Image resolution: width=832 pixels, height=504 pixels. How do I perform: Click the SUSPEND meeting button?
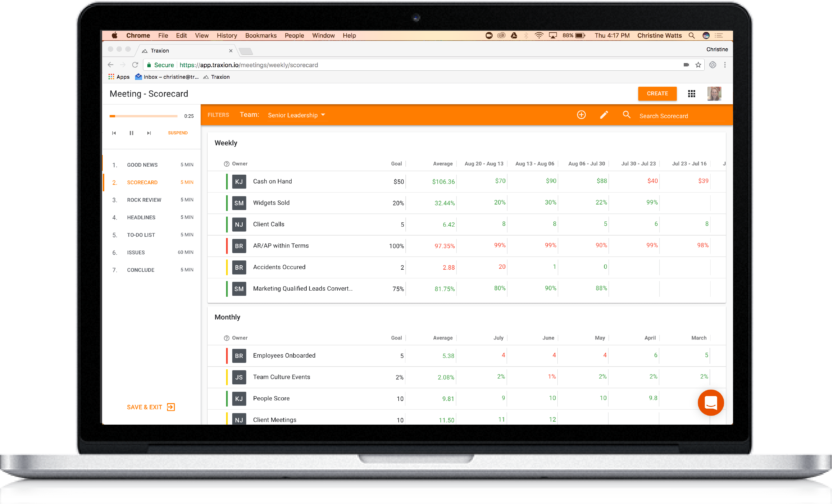177,133
